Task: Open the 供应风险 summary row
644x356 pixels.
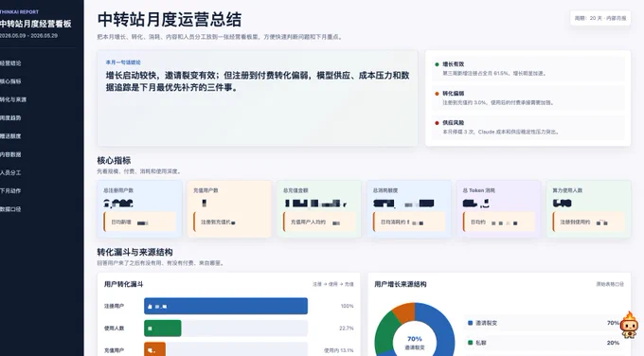Action: pyautogui.click(x=528, y=127)
